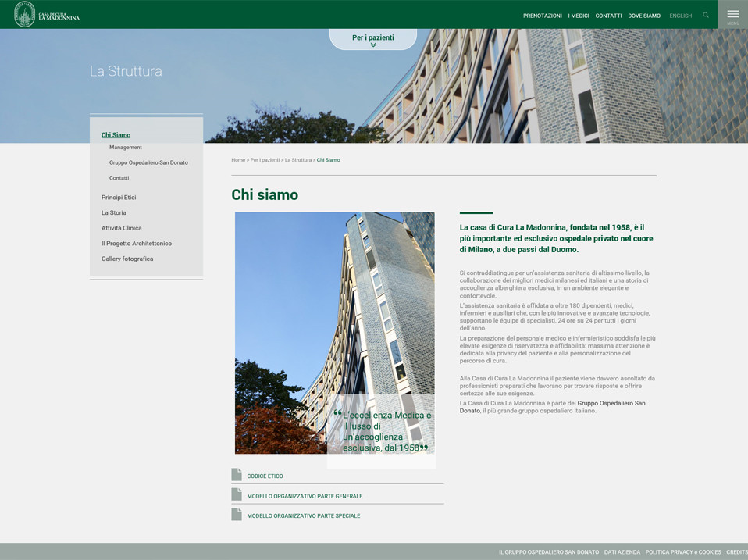Open Principi Etici sidebar item
Image resolution: width=748 pixels, height=560 pixels.
119,198
